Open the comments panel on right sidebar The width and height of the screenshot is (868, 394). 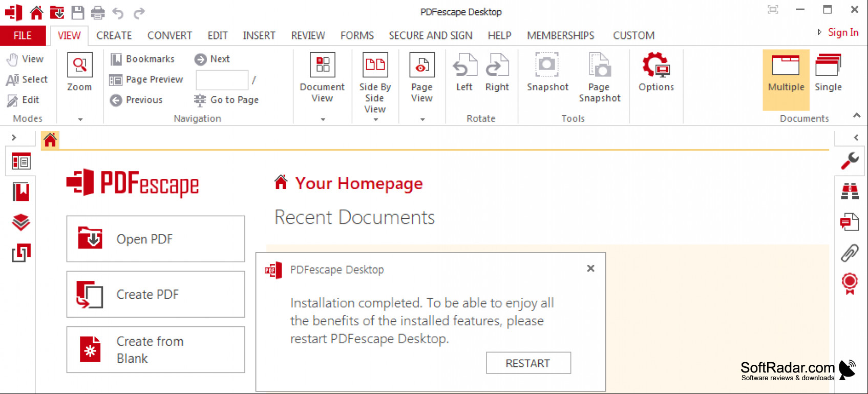pyautogui.click(x=850, y=222)
